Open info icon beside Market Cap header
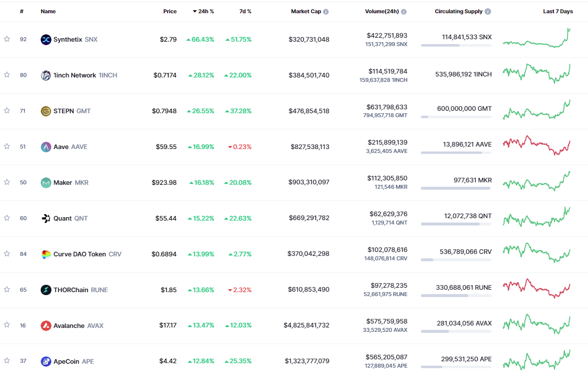 click(326, 11)
